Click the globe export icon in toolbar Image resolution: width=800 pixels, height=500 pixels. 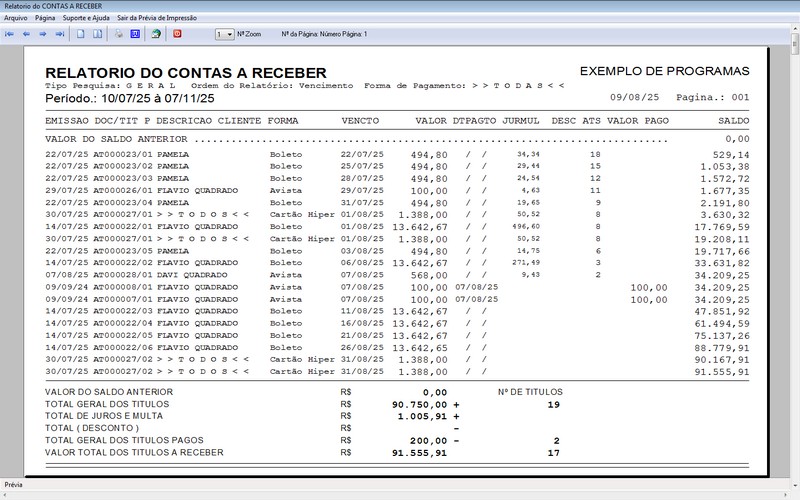coord(156,34)
